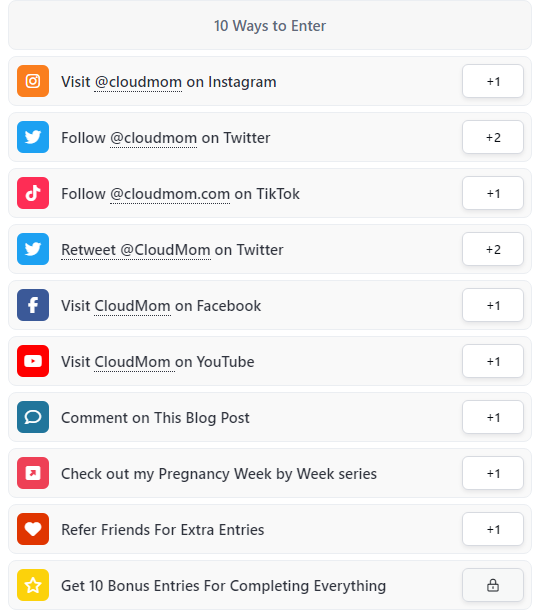540x616 pixels.
Task: Click +2 button for Follow on Twitter
Action: pyautogui.click(x=493, y=137)
